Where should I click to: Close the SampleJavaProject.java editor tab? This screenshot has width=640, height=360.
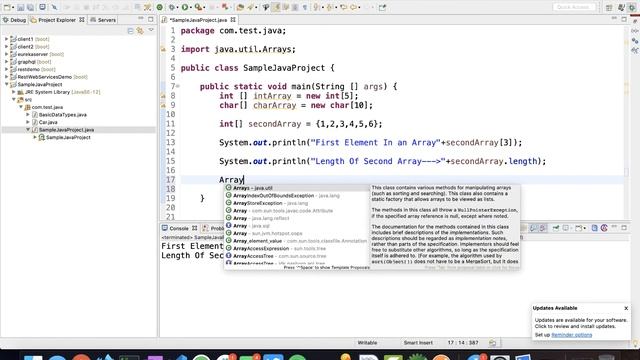tap(233, 20)
